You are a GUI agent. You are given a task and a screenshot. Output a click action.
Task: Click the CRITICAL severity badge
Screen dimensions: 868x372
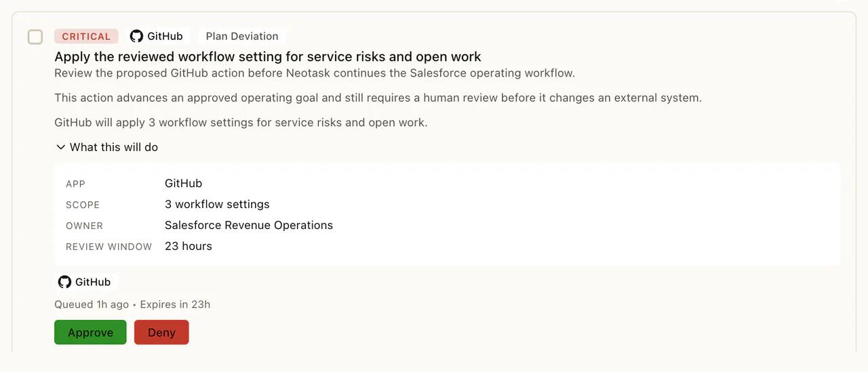tap(86, 37)
